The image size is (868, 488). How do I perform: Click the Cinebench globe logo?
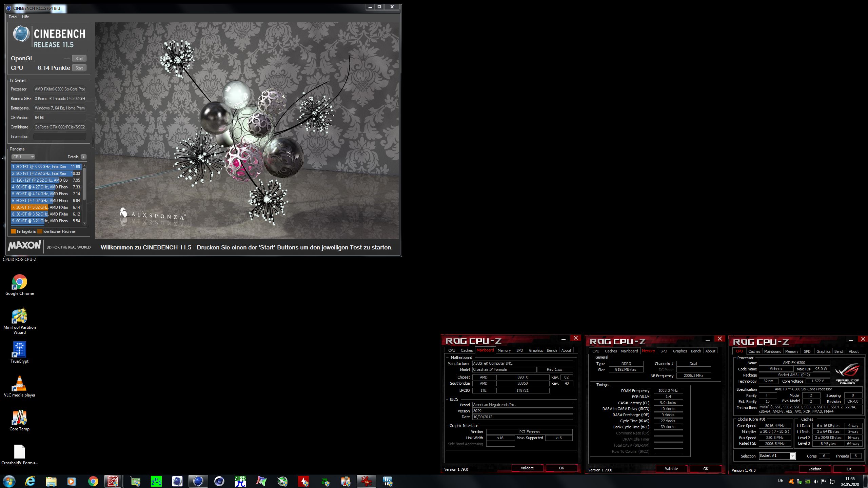click(21, 34)
